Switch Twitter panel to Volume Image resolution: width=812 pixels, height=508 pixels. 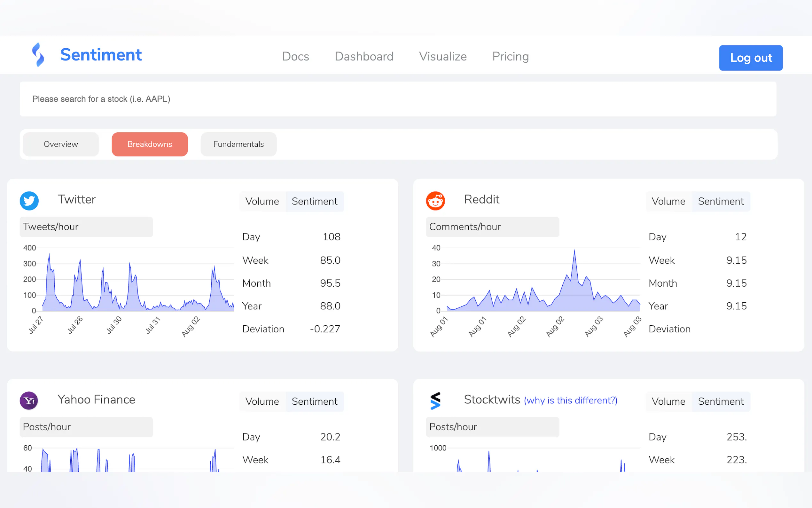click(262, 201)
